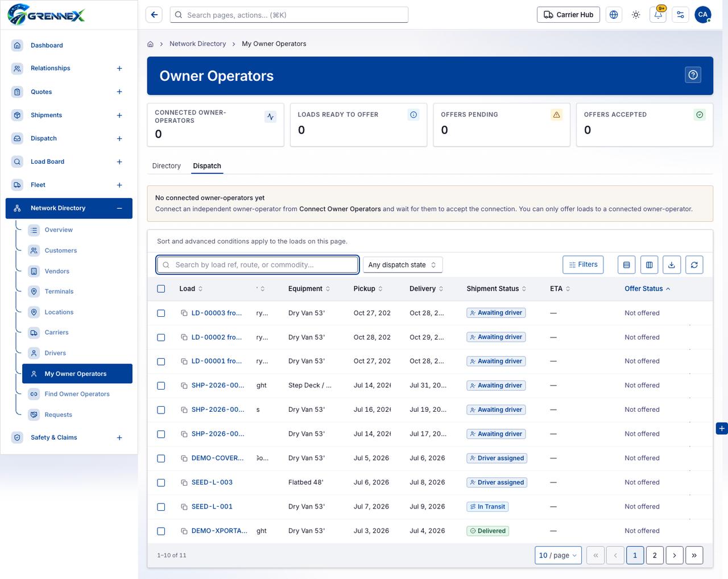Image resolution: width=728 pixels, height=579 pixels.
Task: Click the home breadcrumb icon
Action: coord(150,44)
